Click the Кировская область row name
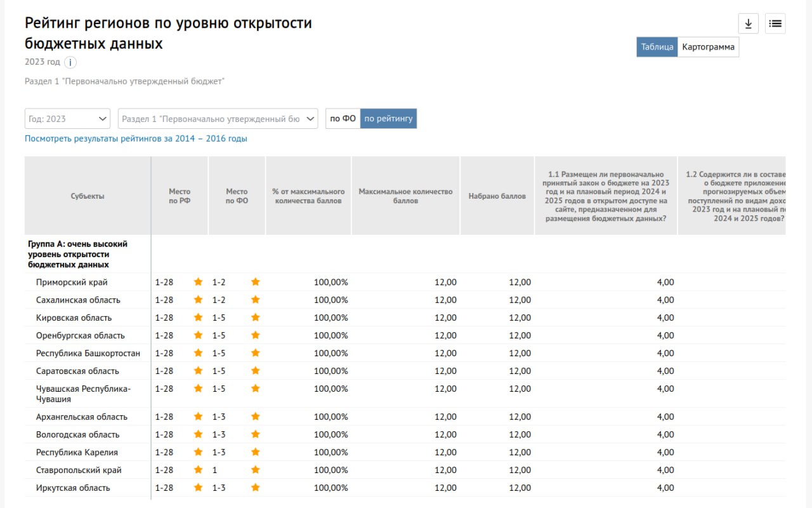 pos(74,317)
